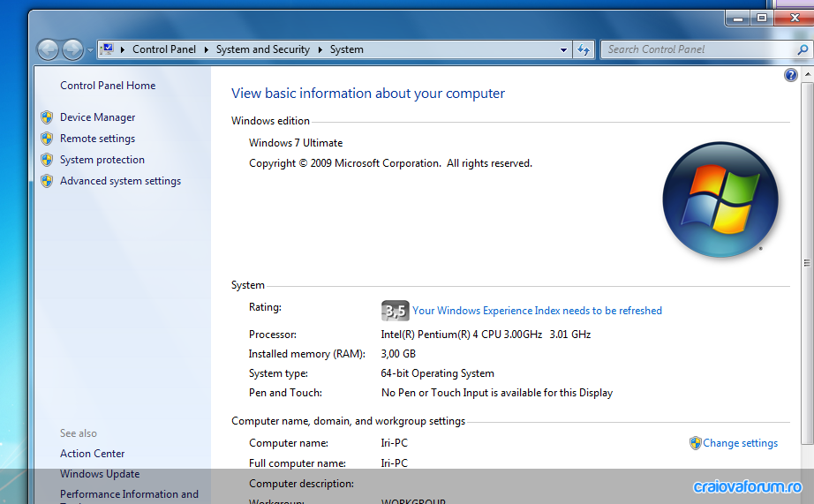Open Windows Update link

pyautogui.click(x=100, y=474)
